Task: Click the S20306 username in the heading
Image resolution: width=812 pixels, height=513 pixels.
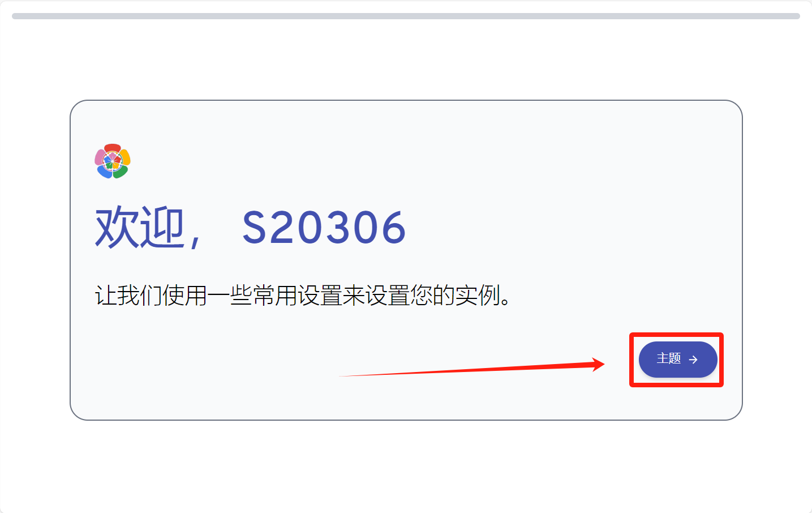Action: [x=324, y=228]
